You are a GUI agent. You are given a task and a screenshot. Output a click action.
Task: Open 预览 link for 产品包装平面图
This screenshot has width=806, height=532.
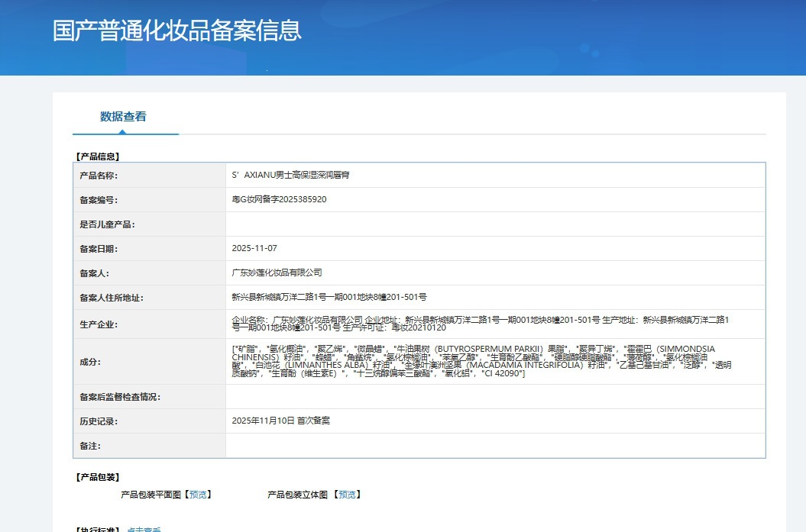pos(198,495)
